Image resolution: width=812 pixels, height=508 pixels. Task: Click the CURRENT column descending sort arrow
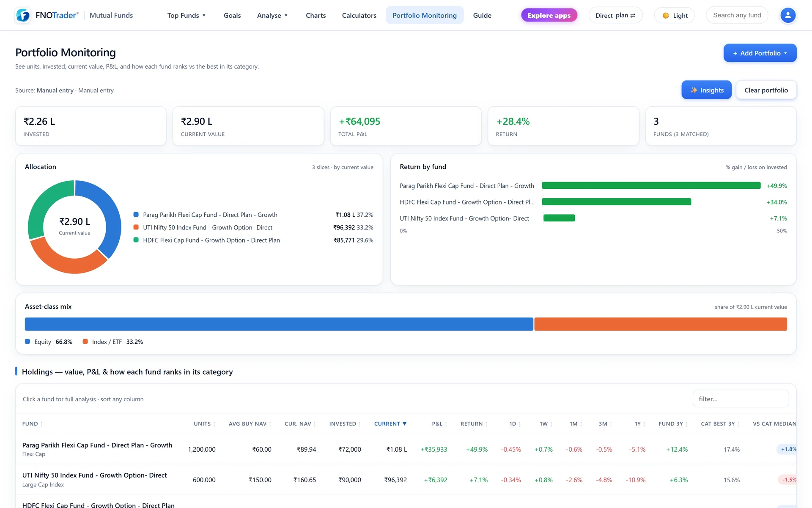pyautogui.click(x=405, y=424)
